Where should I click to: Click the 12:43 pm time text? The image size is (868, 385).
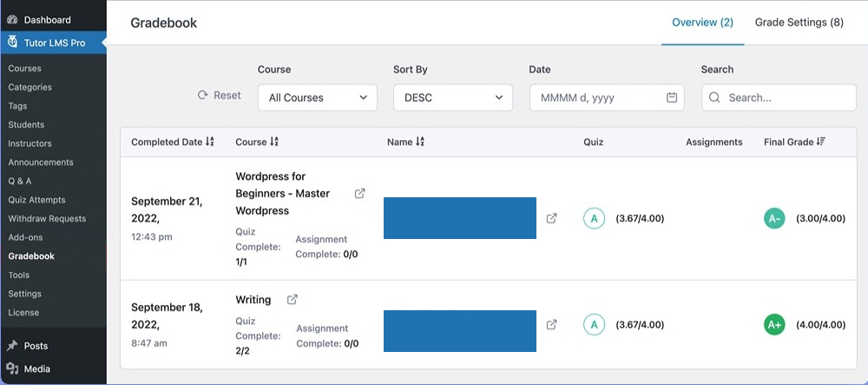[152, 237]
